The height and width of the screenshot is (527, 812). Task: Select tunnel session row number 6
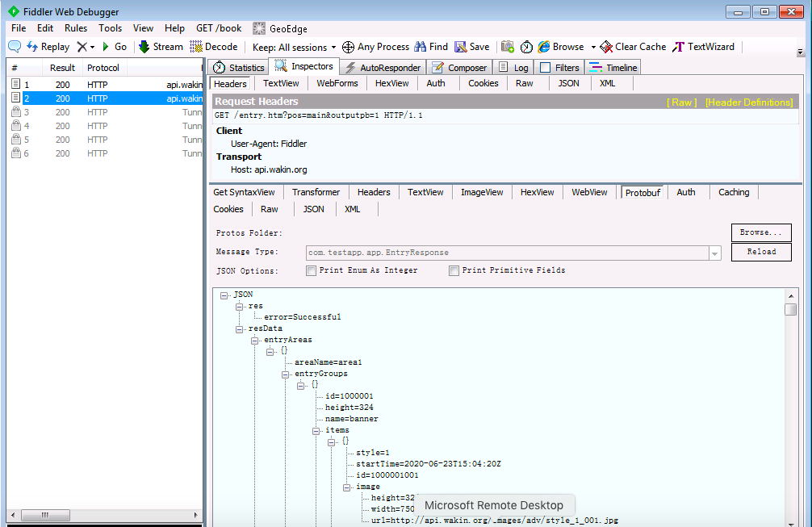[x=107, y=153]
